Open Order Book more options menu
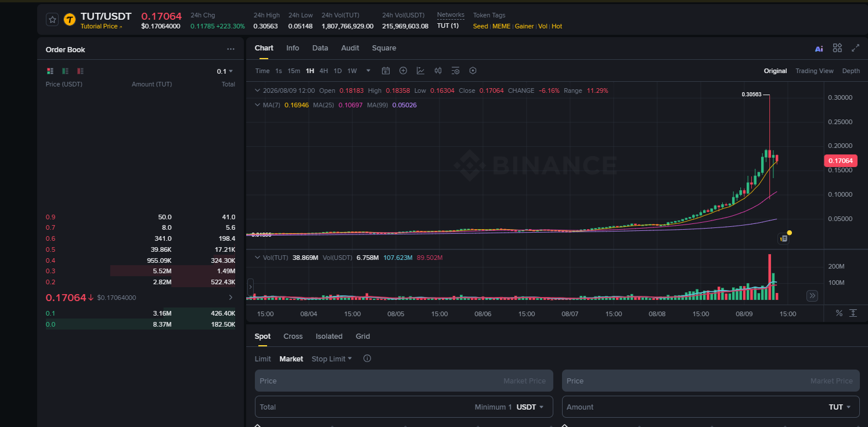Screen dimensions: 868x427 (230, 49)
